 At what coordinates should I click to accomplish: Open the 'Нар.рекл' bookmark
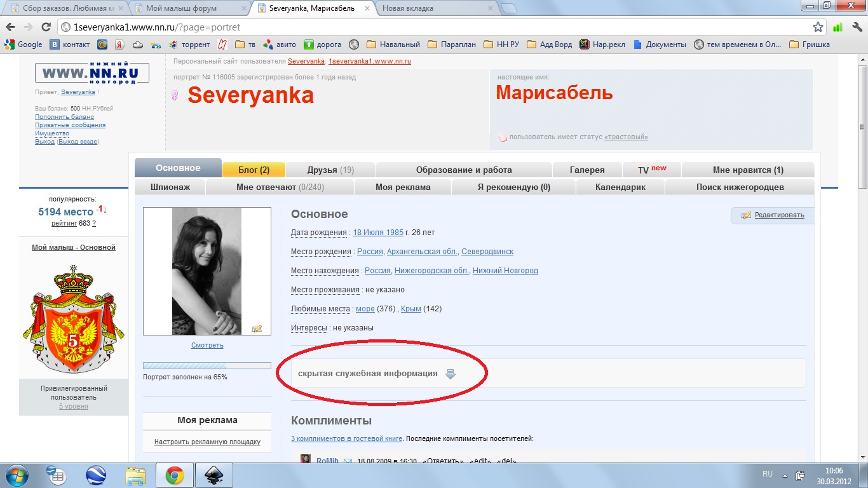click(x=602, y=44)
